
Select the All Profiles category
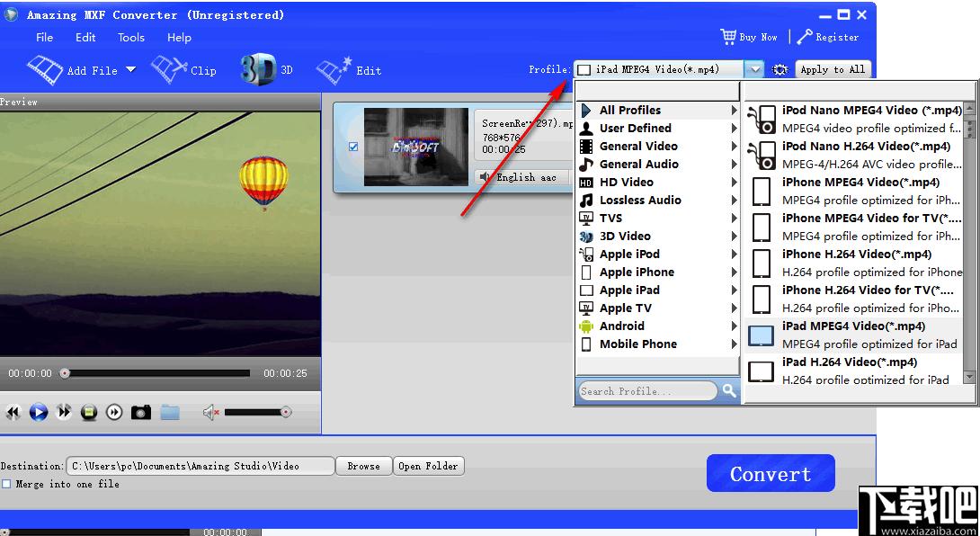point(657,110)
